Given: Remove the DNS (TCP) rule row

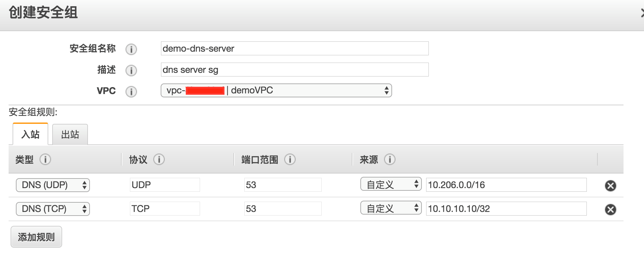Looking at the screenshot, I should [x=610, y=210].
